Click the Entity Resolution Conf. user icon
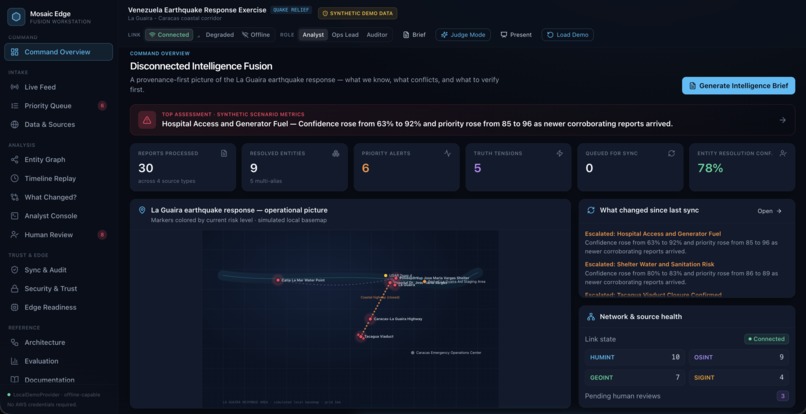The height and width of the screenshot is (414, 806). 783,153
